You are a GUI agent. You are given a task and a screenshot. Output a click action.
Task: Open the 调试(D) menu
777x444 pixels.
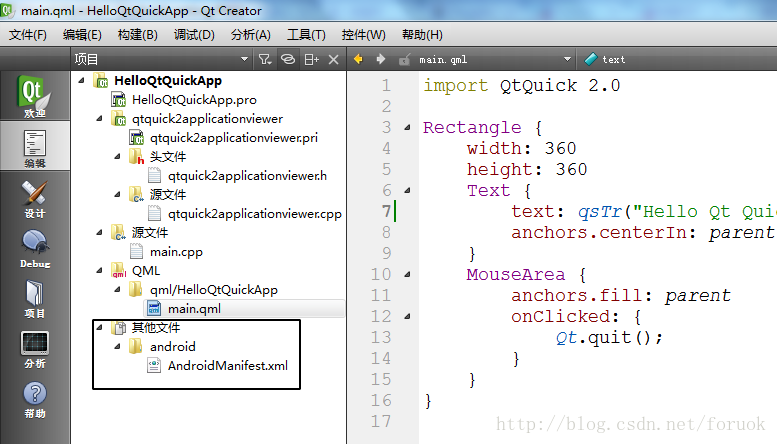194,35
